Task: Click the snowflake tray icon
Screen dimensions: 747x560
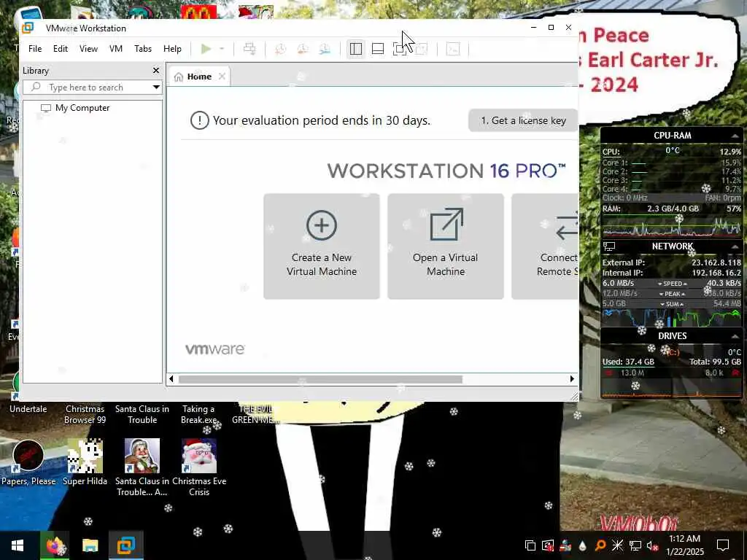Action: pos(617,545)
